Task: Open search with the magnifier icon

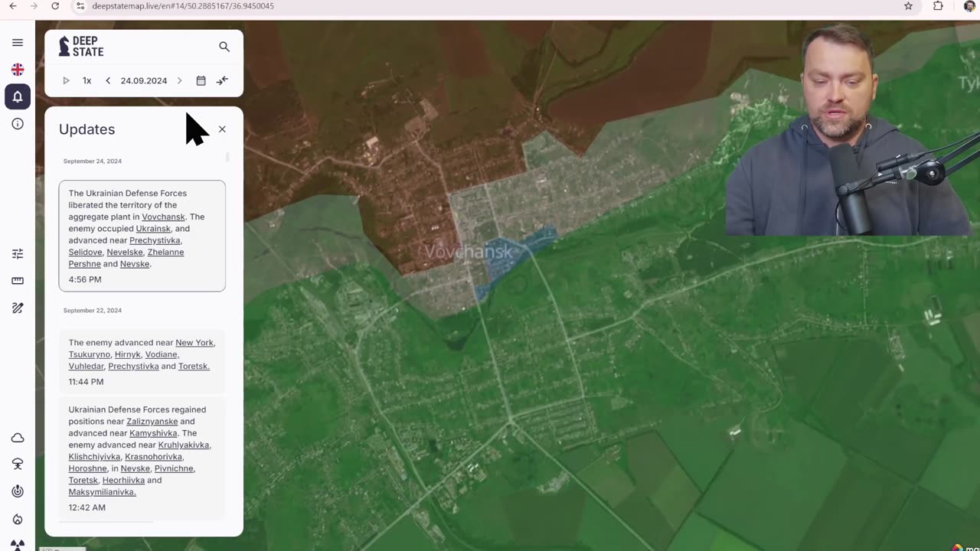Action: pos(224,47)
